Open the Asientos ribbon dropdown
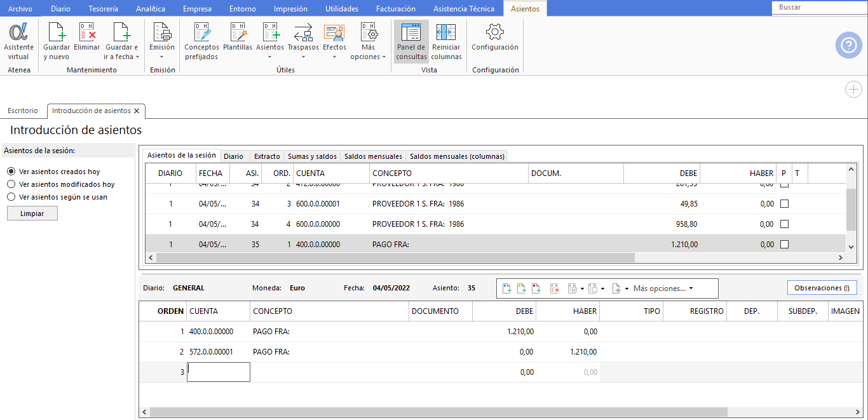Viewport: 868px width, 420px height. pos(270,57)
